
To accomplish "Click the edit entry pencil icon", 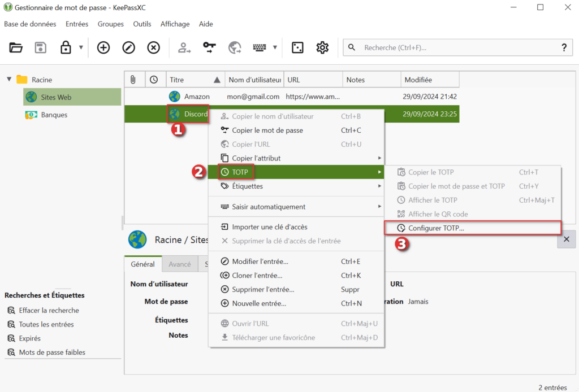I will (128, 48).
